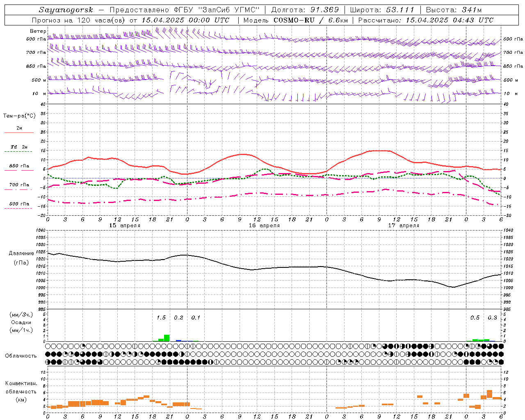Click the Широта: 53.111 header value
Image resolution: width=525 pixels, height=420 pixels.
[x=382, y=10]
